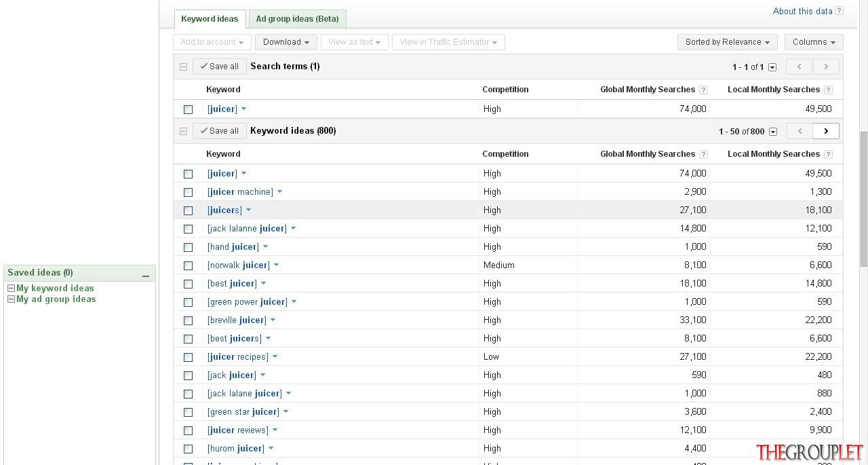868x465 pixels.
Task: Click help icon beside About this data
Action: click(839, 11)
